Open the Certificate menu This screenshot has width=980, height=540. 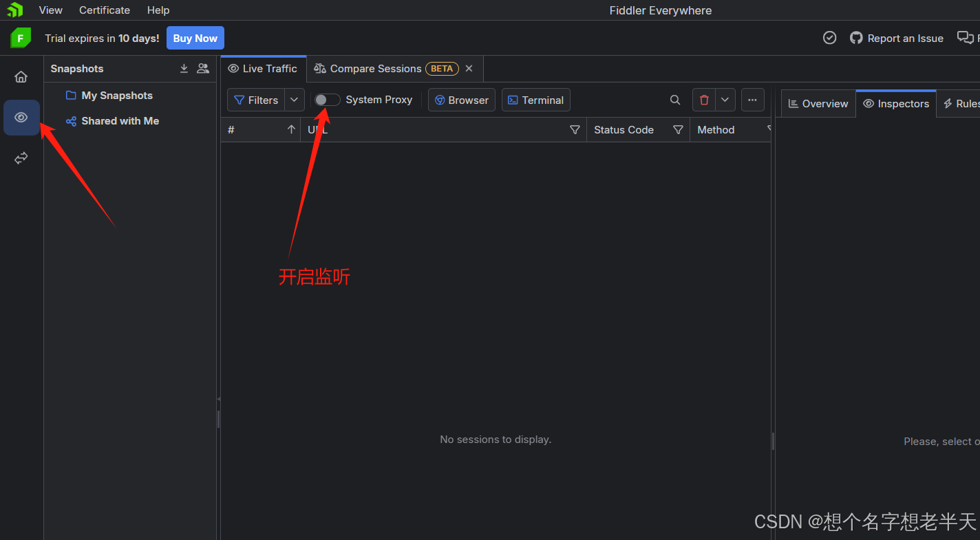click(x=105, y=10)
